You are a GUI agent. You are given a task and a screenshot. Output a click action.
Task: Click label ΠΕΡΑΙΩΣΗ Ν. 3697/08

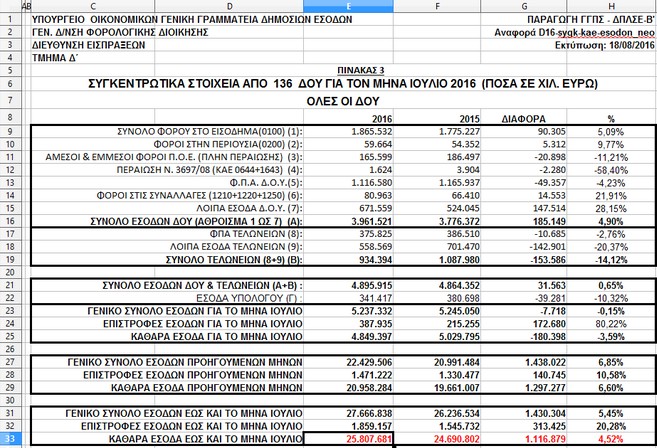[210, 170]
